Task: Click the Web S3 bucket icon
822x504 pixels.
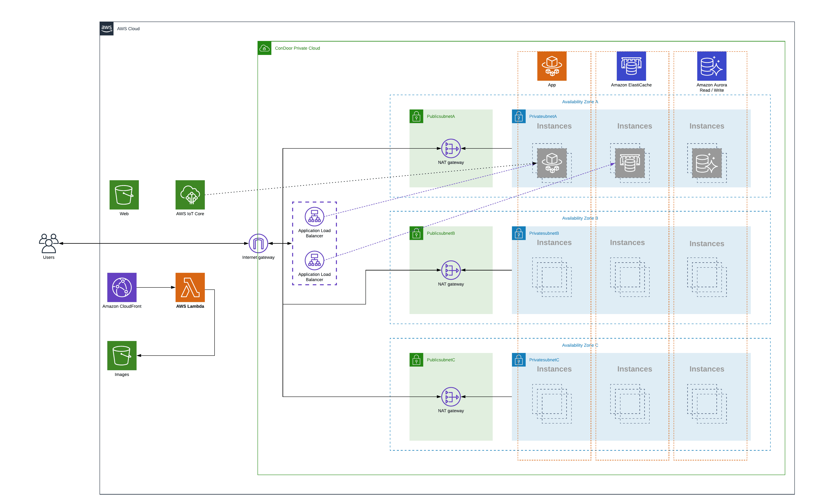Action: click(x=124, y=195)
